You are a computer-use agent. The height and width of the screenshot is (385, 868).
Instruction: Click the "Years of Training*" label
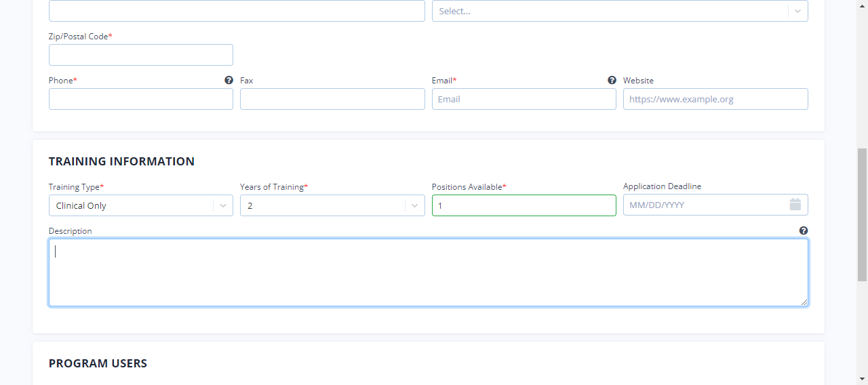click(274, 186)
